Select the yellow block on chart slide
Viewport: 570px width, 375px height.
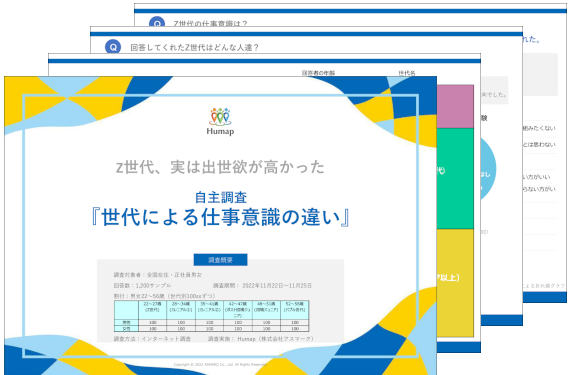coord(455,283)
